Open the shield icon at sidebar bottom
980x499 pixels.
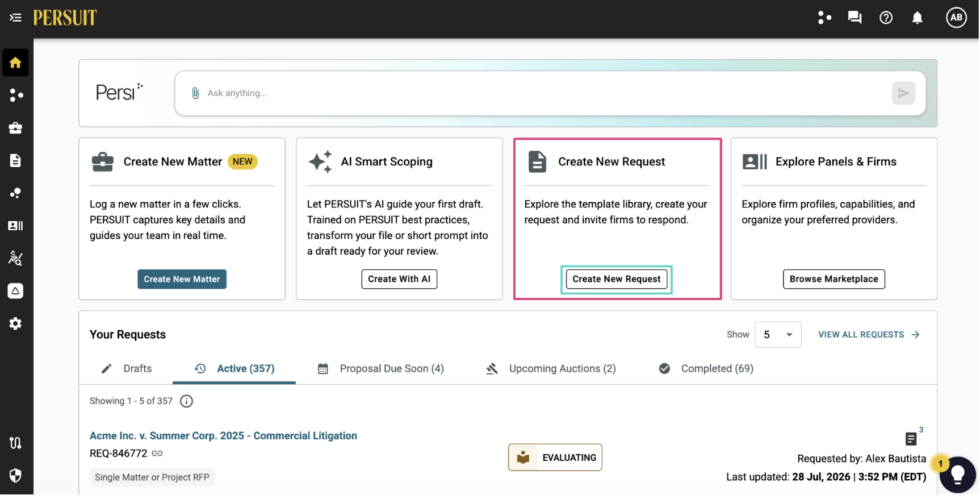tap(15, 475)
